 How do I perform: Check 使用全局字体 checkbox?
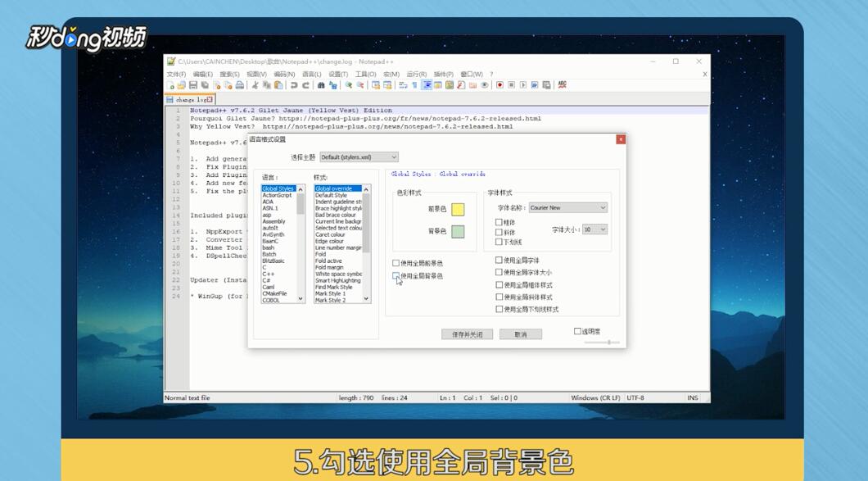click(x=499, y=260)
